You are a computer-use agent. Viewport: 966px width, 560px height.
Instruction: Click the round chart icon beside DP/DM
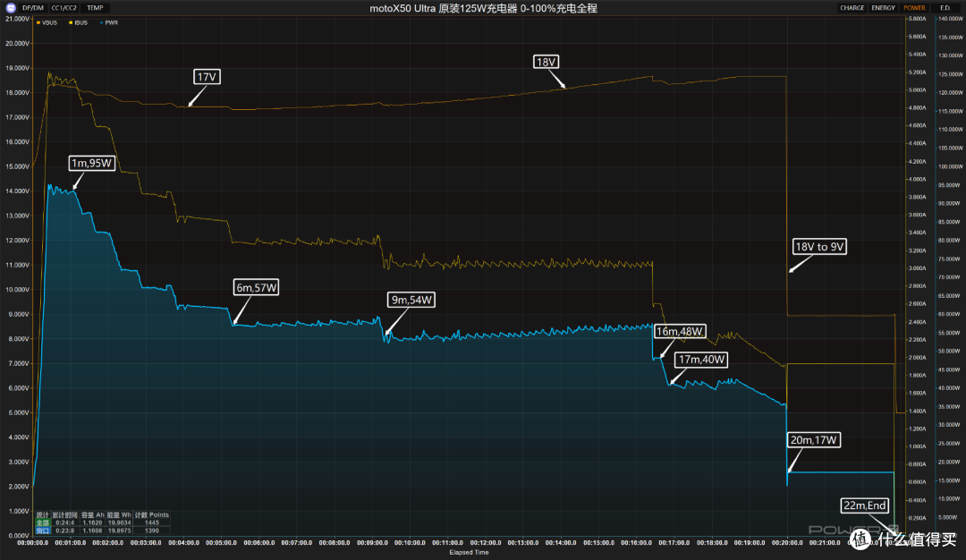11,8
